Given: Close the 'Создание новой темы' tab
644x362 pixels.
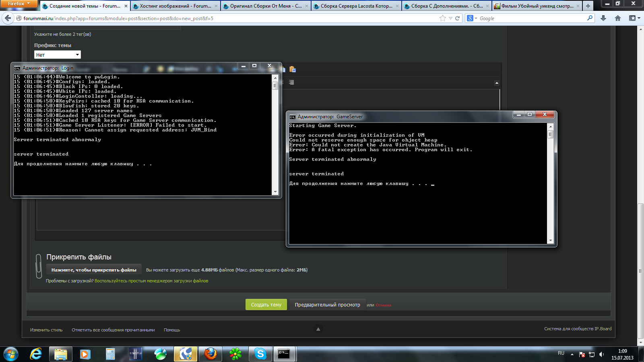Looking at the screenshot, I should click(126, 6).
